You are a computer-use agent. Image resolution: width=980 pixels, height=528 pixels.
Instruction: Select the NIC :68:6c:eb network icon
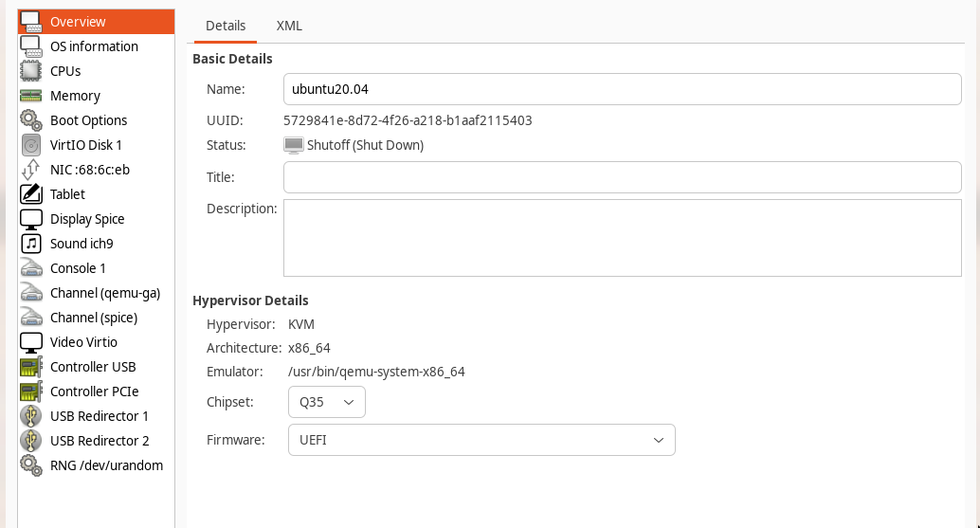click(x=31, y=170)
